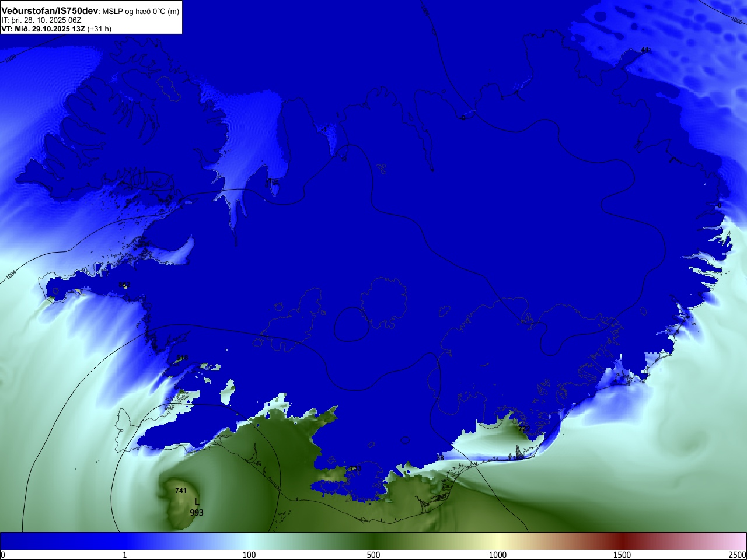This screenshot has width=747, height=560.
Task: Click the "1008" isobar label near top-left
Action: [x=11, y=58]
